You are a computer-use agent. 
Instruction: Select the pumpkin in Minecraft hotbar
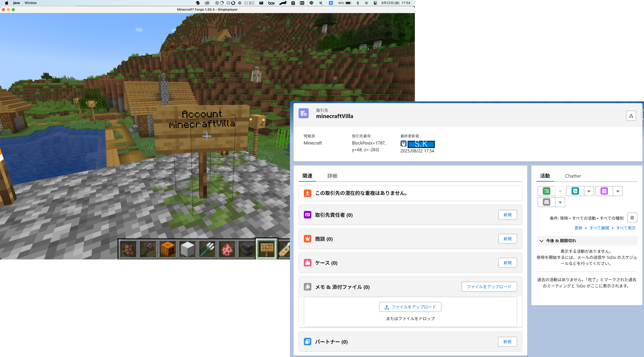pos(168,249)
